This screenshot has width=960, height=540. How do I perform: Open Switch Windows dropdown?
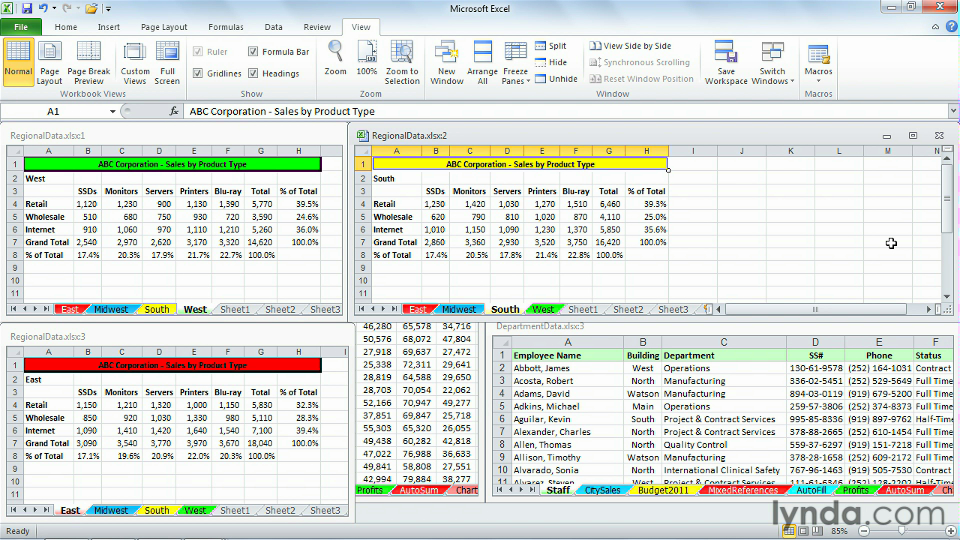[772, 62]
